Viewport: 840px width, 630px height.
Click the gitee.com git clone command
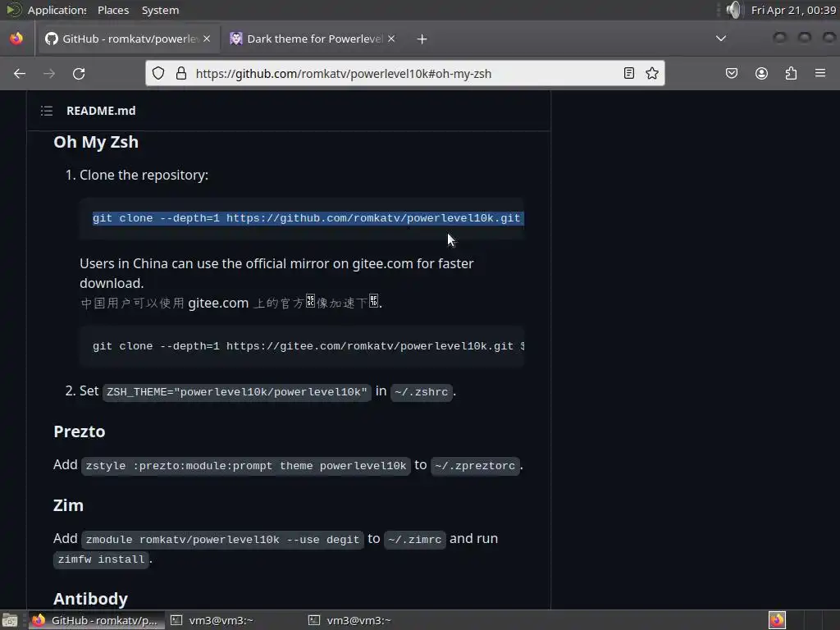pyautogui.click(x=308, y=346)
